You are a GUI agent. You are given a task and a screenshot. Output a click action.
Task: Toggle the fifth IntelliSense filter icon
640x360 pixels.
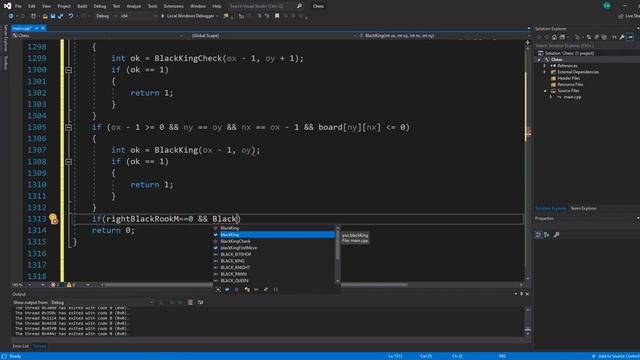[x=256, y=289]
